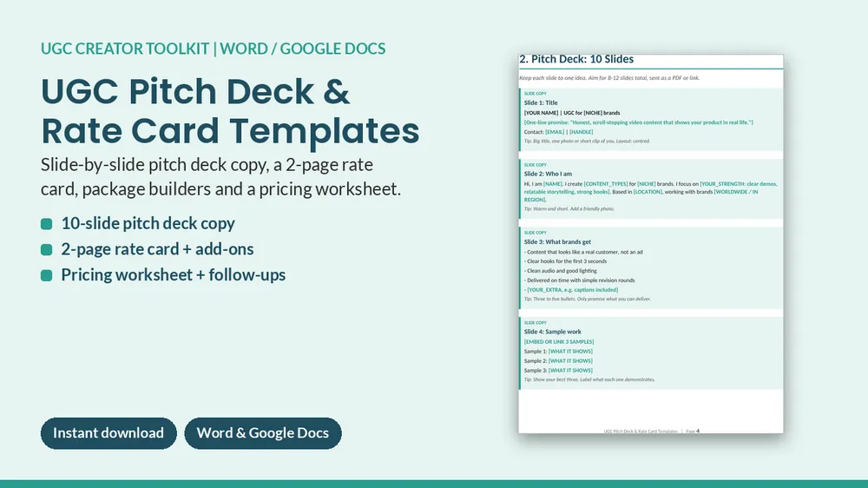The image size is (868, 488).
Task: Click the 'SLIDE COPY' label above Slide 4: Sample work
Action: [x=536, y=323]
